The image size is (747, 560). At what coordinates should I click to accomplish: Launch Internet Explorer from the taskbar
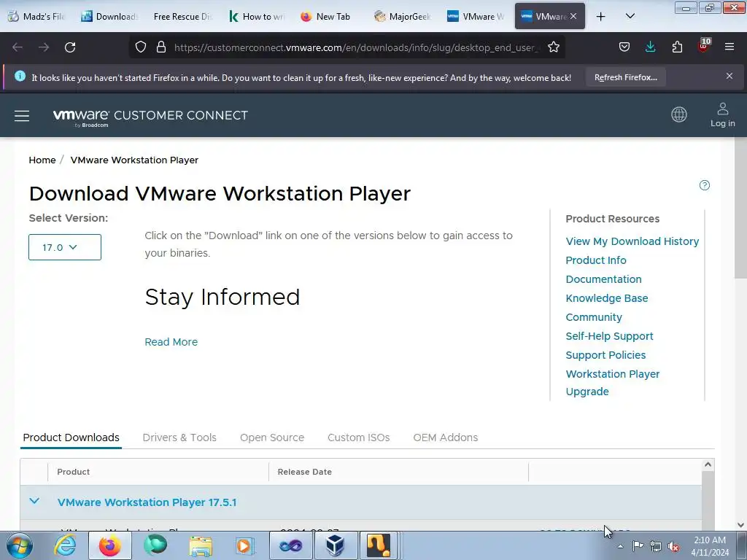click(x=65, y=545)
